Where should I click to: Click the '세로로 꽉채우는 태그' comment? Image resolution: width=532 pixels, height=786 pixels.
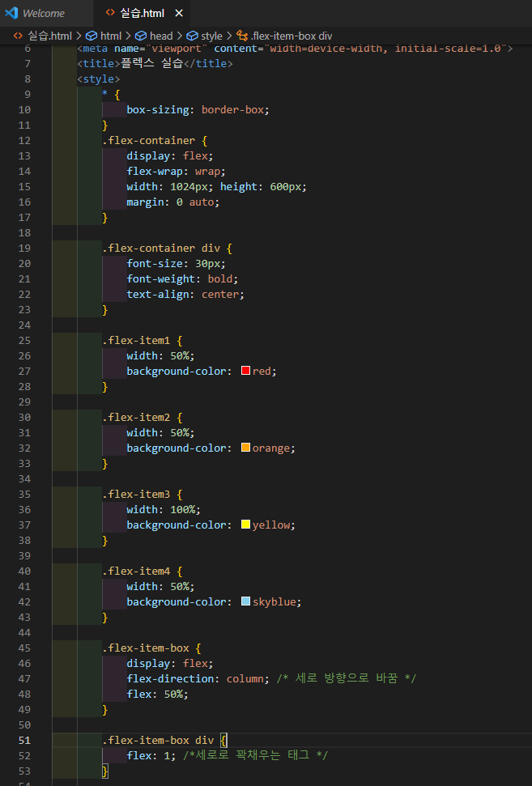click(255, 755)
